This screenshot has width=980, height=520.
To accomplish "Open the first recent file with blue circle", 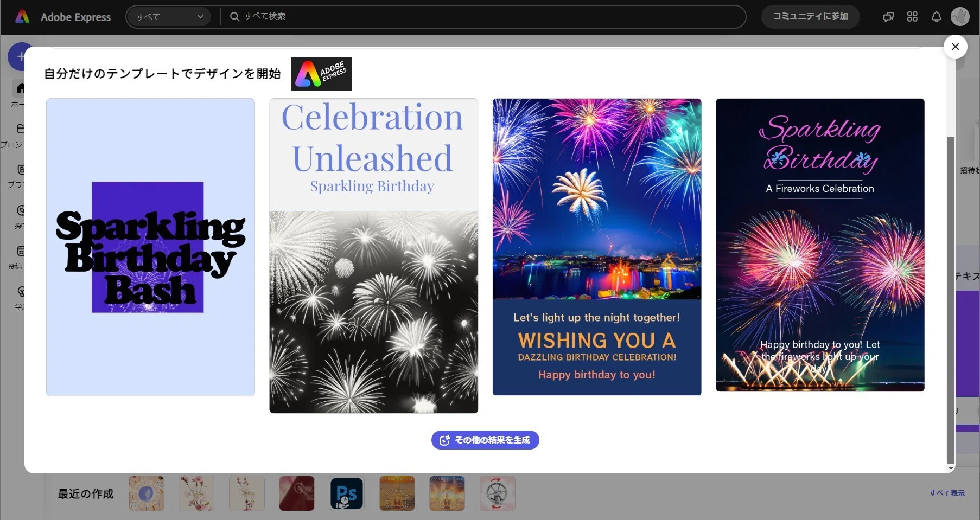I will click(x=147, y=493).
